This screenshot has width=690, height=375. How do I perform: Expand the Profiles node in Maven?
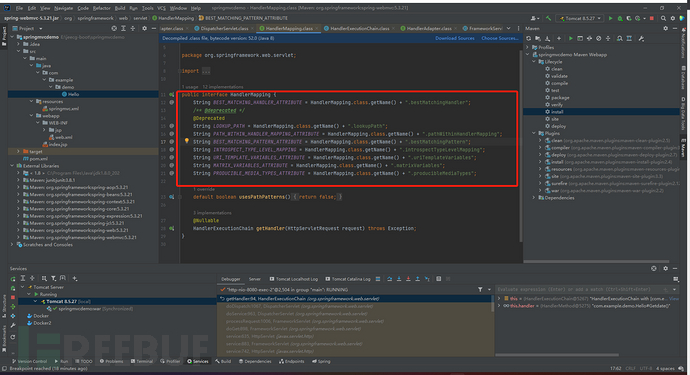(528, 47)
